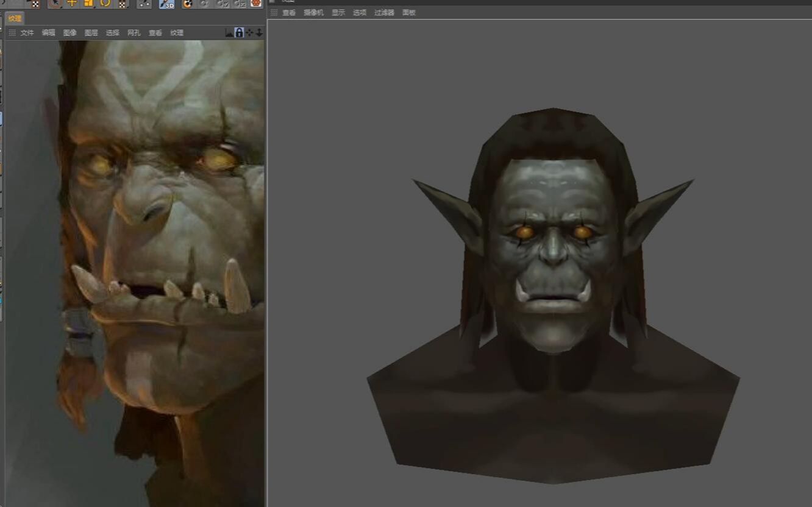Click the pan hand icon in texture panel corner

(250, 32)
